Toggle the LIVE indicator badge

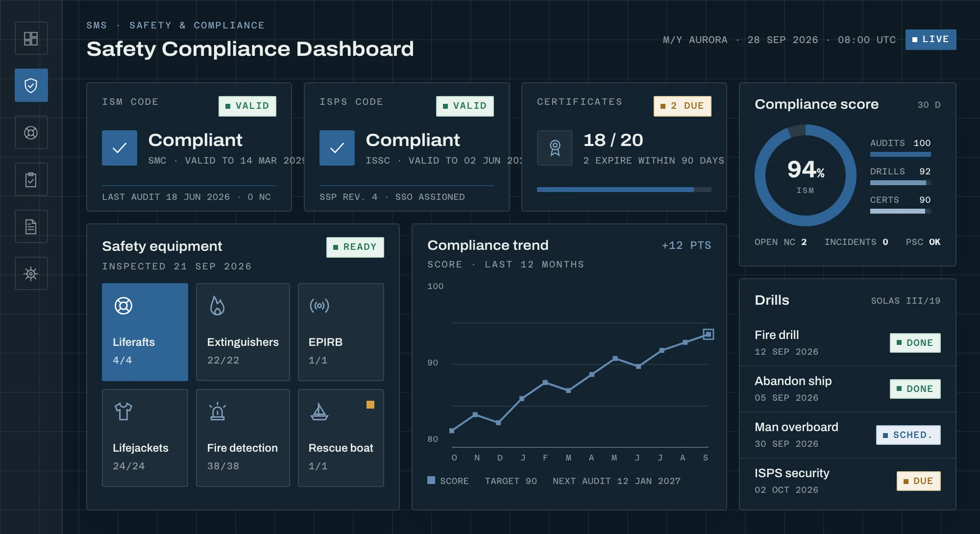click(x=931, y=39)
